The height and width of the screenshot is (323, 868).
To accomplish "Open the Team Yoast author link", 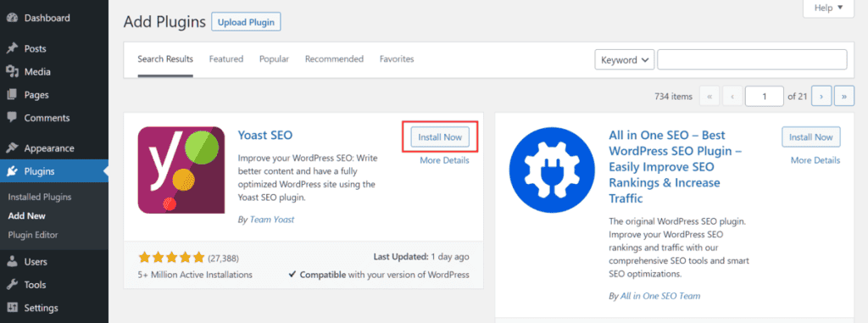I will 272,220.
